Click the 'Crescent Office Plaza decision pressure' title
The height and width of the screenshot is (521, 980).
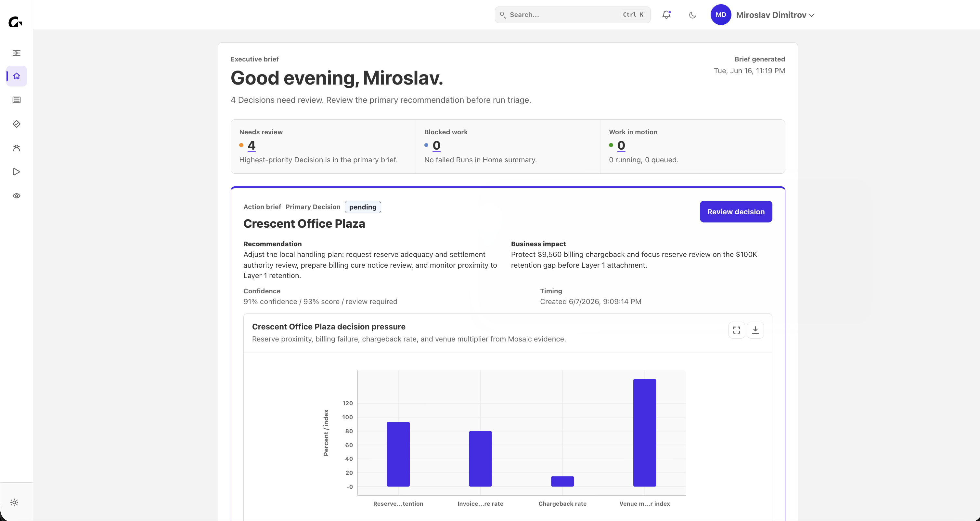329,327
